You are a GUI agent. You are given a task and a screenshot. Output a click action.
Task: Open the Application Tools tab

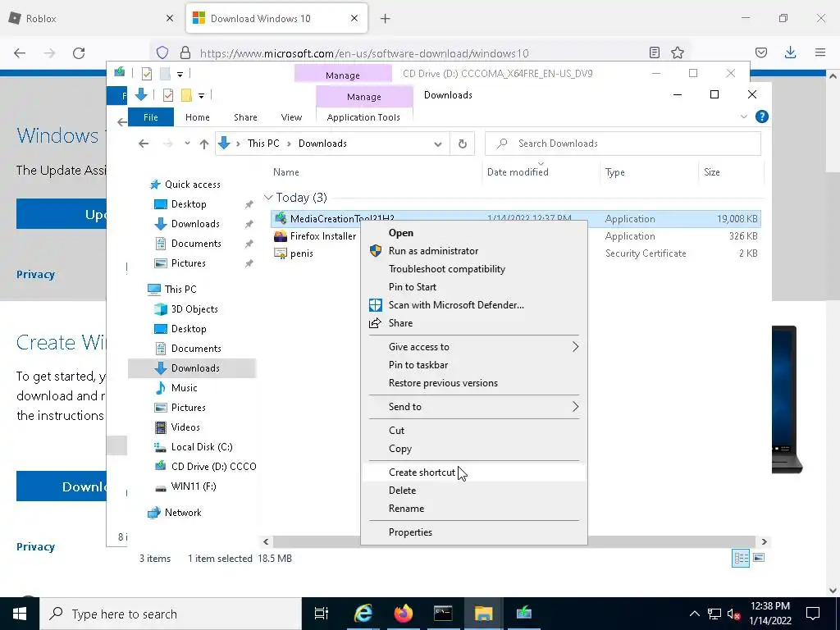coord(363,116)
